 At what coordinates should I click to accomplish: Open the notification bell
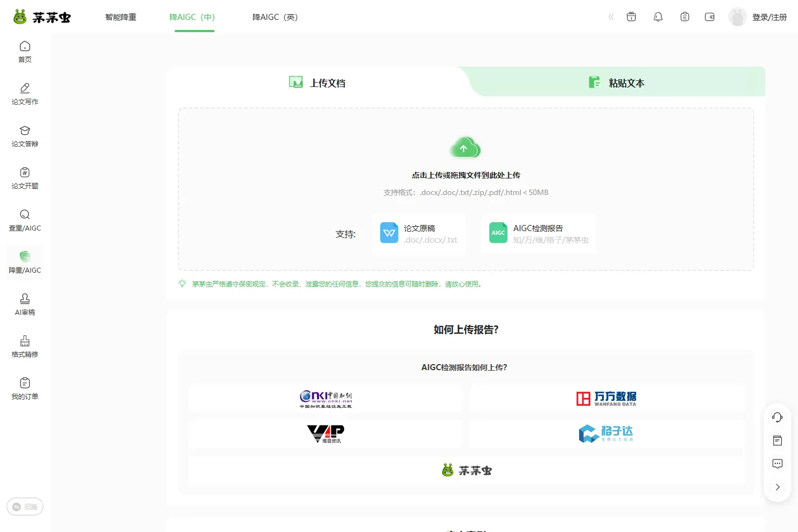(x=658, y=17)
